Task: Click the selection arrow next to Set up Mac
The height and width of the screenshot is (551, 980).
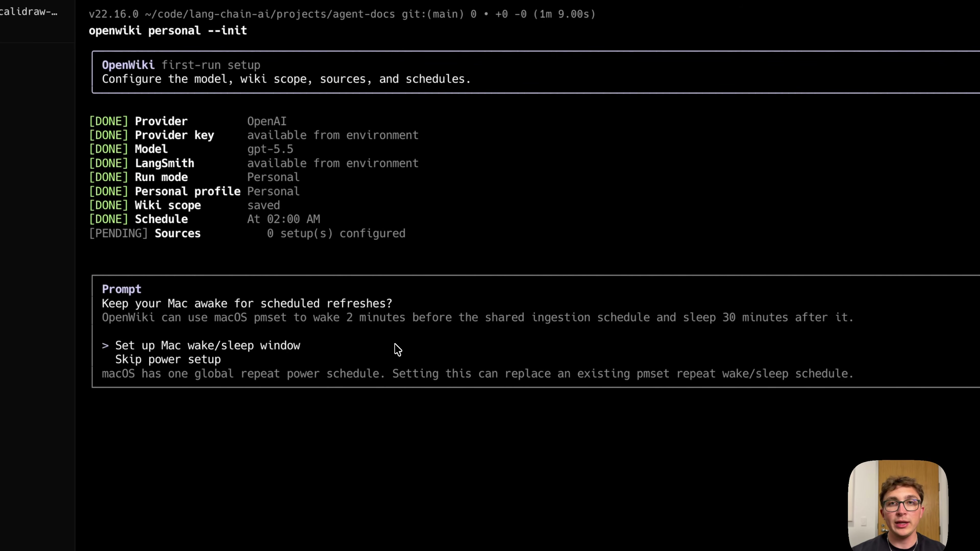Action: [x=105, y=346]
